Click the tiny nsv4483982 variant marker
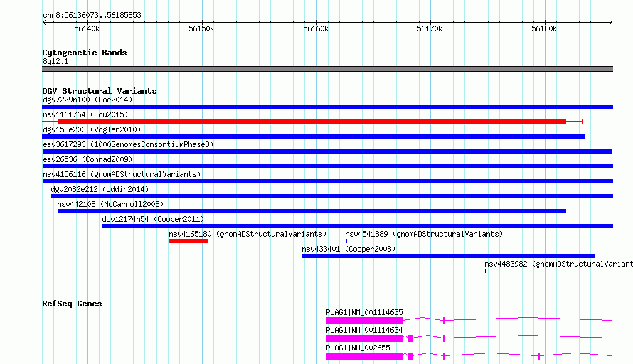Image resolution: width=633 pixels, height=364 pixels. [486, 271]
